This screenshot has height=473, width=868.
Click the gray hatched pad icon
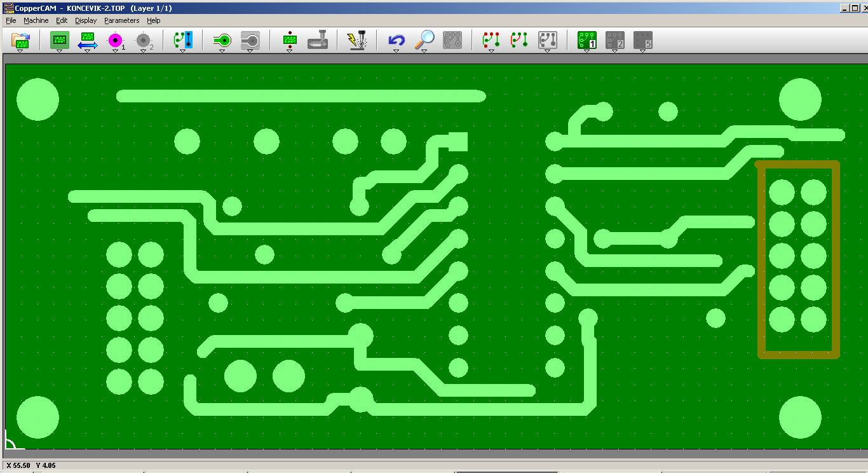coord(250,41)
